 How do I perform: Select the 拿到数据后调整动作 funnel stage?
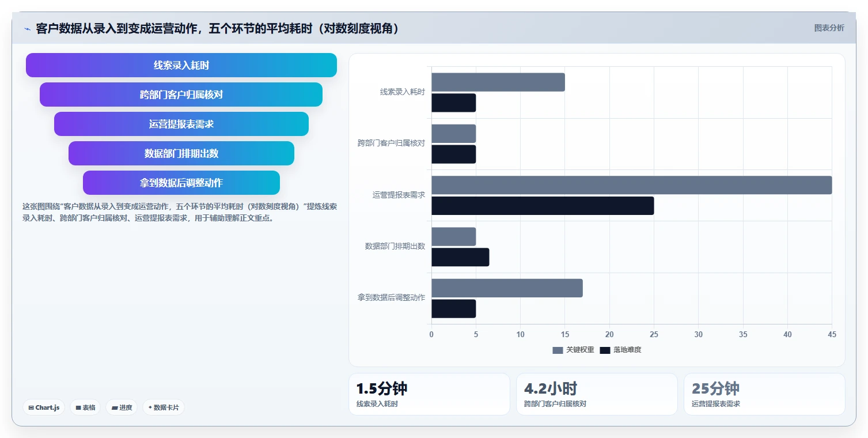181,183
